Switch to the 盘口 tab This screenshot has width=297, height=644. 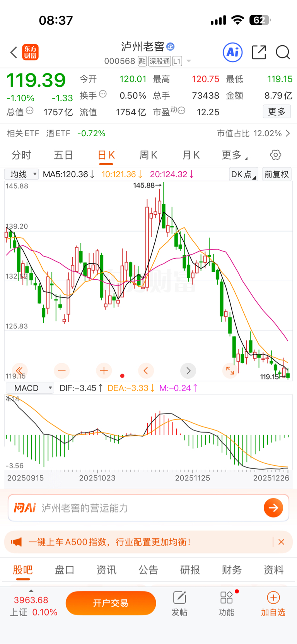click(64, 570)
